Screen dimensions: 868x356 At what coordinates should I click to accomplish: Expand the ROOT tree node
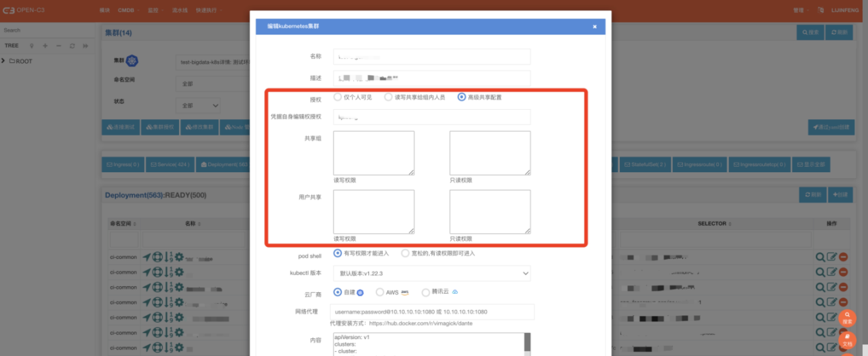pos(3,61)
